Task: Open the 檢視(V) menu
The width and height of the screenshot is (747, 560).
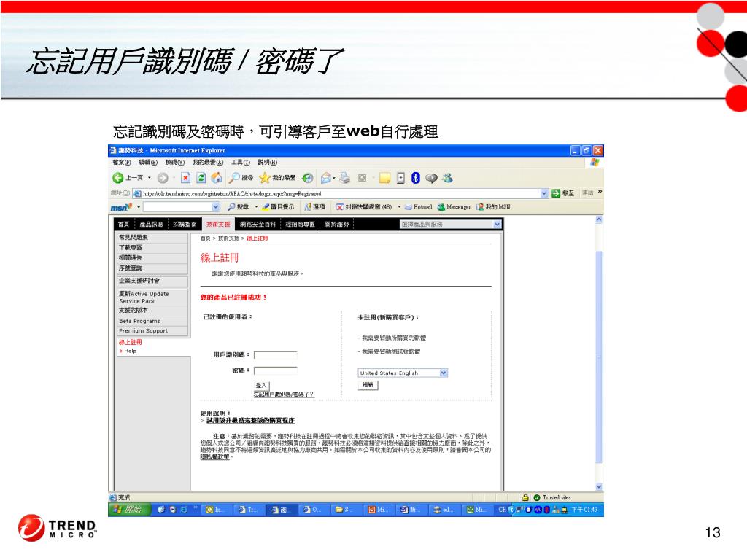Action: tap(174, 163)
